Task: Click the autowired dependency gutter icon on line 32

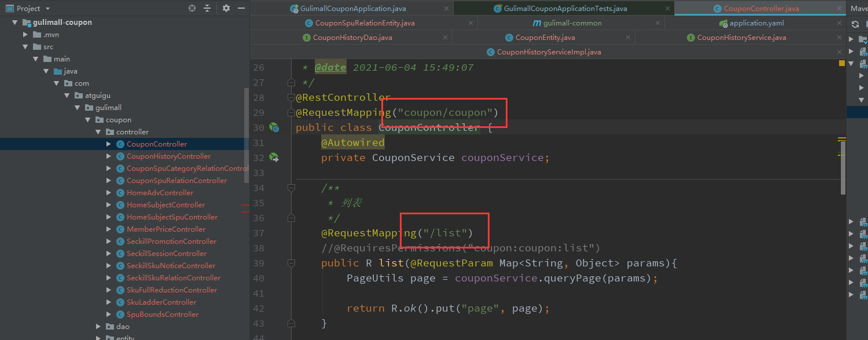Action: coord(274,158)
